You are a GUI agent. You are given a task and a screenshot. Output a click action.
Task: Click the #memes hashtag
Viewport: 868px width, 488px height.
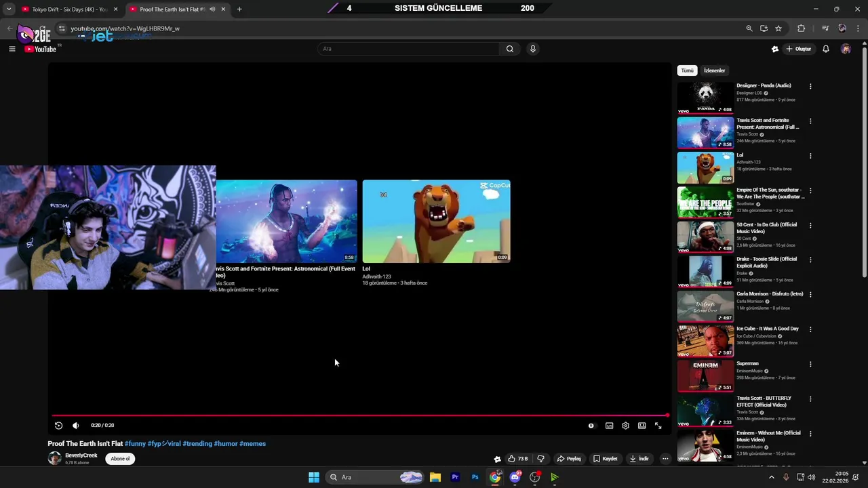click(252, 444)
